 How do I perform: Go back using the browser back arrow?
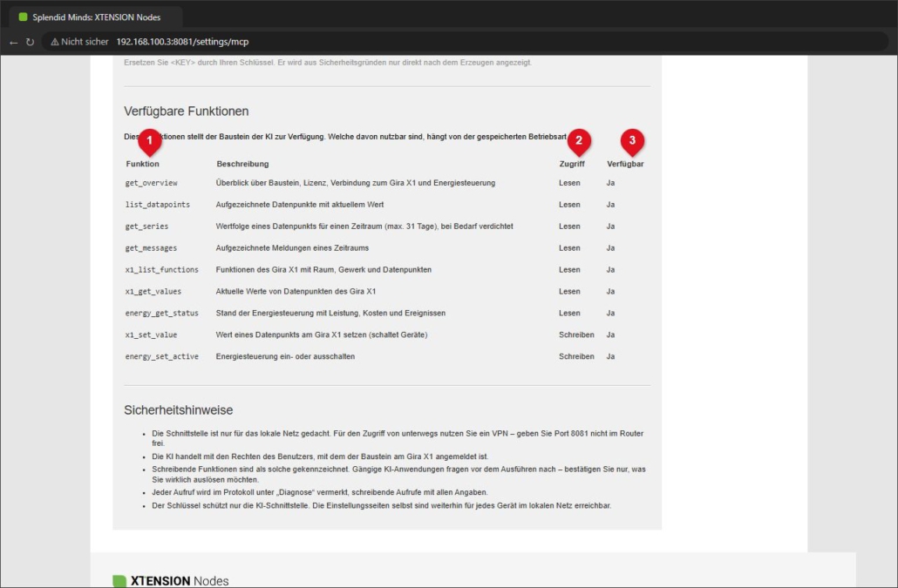tap(14, 42)
